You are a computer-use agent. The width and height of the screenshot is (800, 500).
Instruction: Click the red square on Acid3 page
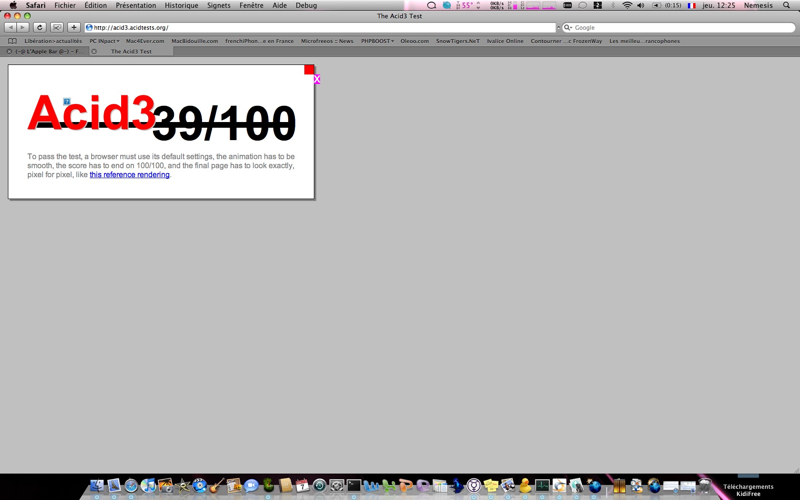pos(309,69)
